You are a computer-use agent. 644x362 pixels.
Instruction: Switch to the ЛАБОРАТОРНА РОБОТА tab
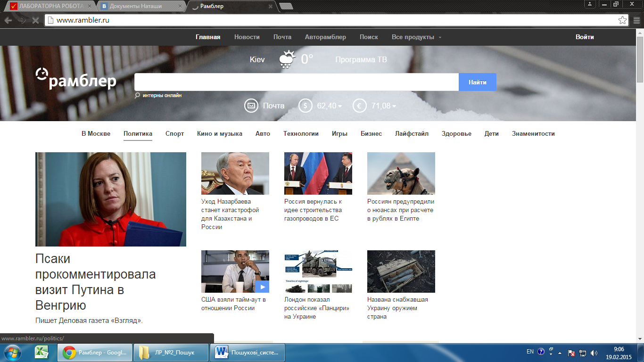pos(51,6)
